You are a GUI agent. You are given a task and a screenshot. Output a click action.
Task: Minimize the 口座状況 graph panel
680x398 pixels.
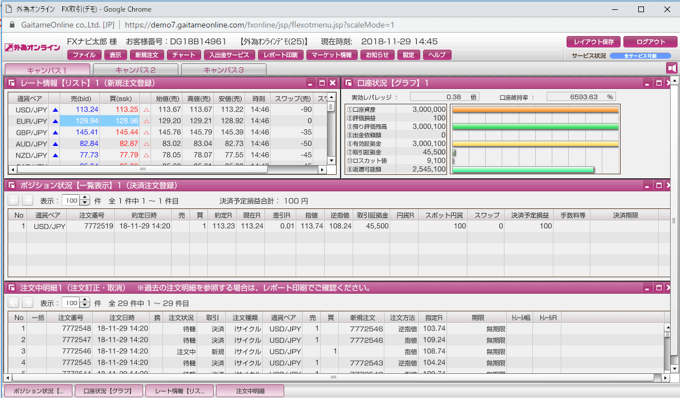(647, 83)
